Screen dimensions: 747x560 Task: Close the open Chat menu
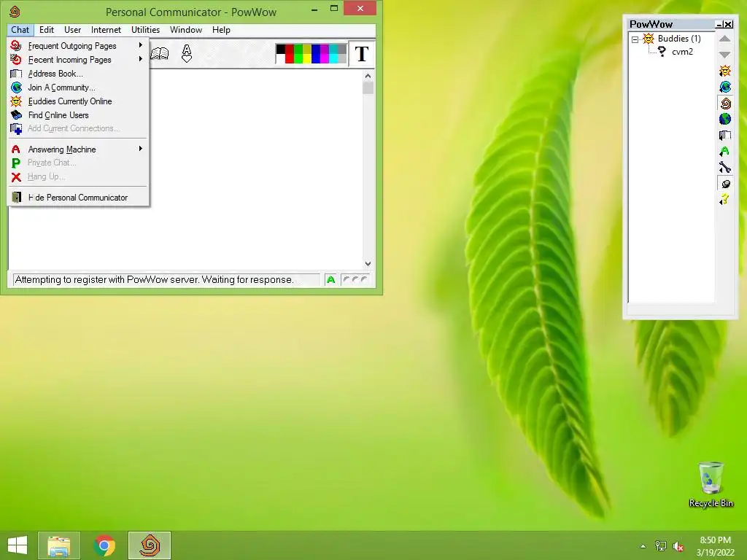pyautogui.click(x=20, y=29)
